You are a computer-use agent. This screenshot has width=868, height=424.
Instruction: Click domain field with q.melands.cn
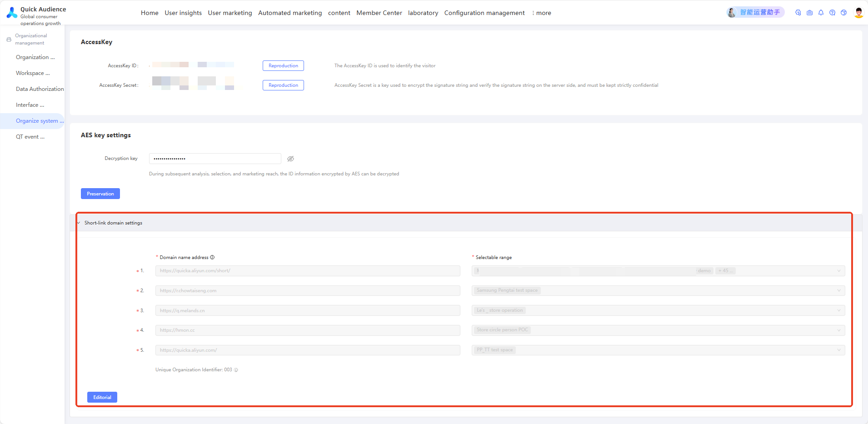click(x=308, y=310)
